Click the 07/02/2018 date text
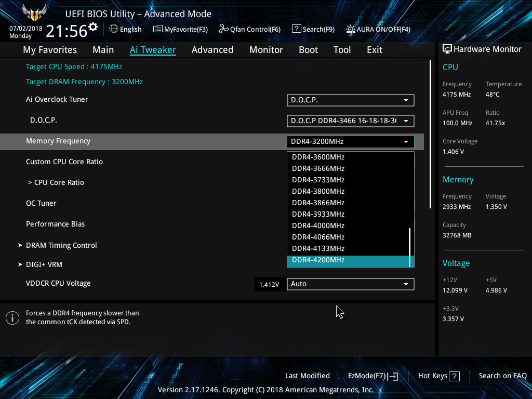The width and height of the screenshot is (532, 399). (x=26, y=29)
